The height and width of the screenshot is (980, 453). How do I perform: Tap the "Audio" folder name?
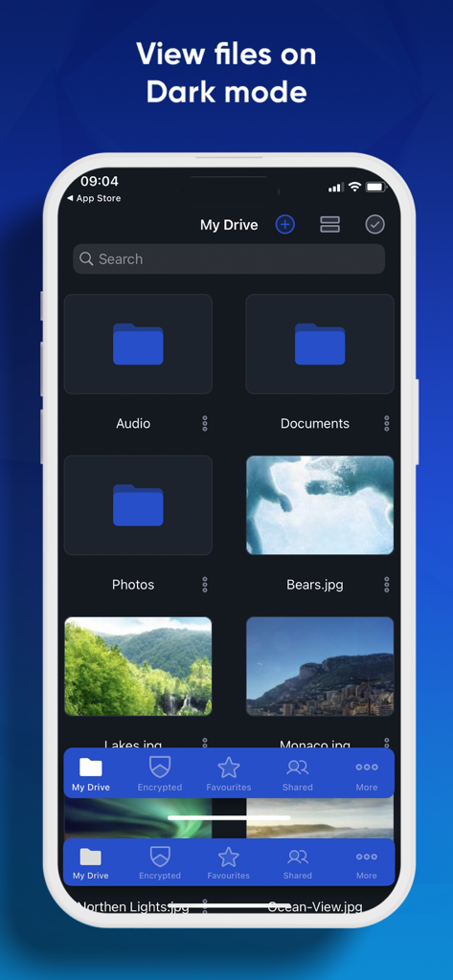coord(133,423)
